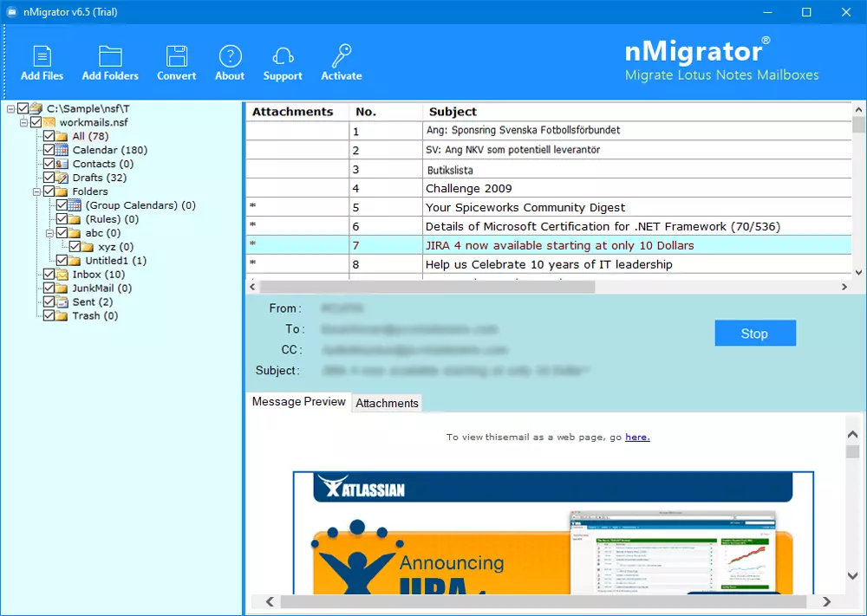
Task: Toggle the Drafts (32) checkbox
Action: tap(49, 178)
